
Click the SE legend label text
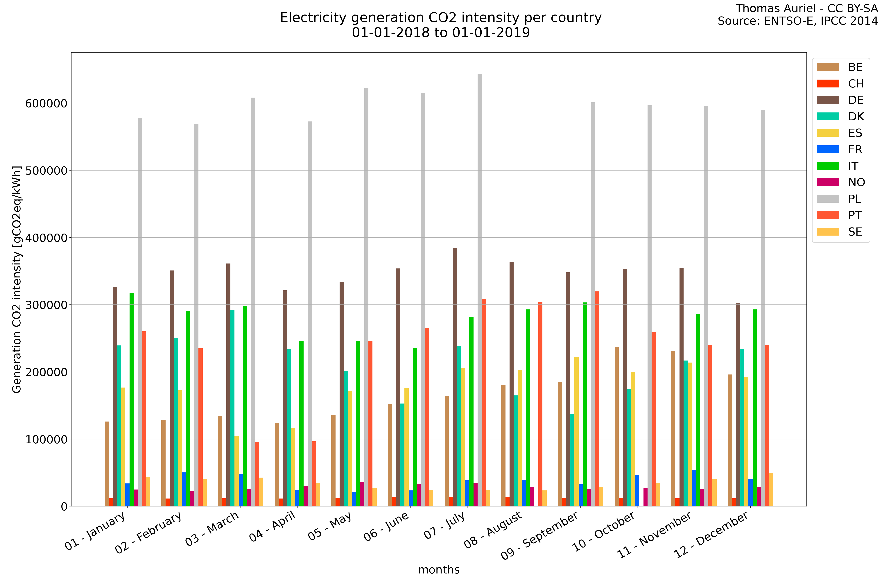(x=855, y=232)
